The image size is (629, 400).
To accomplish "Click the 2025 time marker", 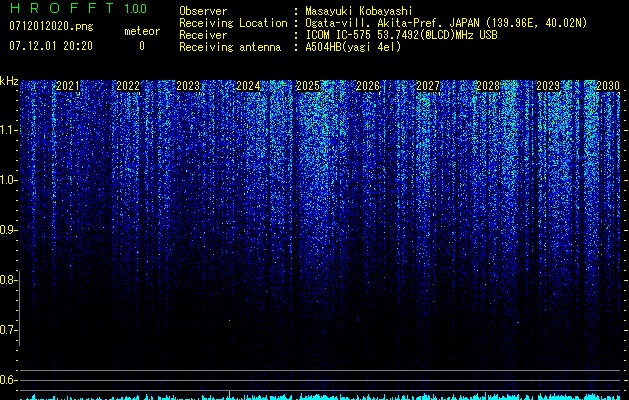I will click(x=308, y=86).
